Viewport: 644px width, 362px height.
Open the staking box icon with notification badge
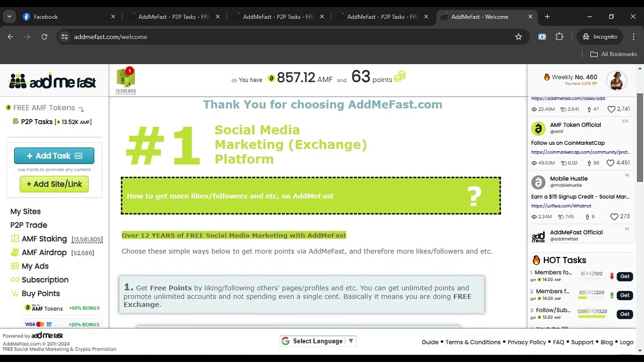pyautogui.click(x=125, y=77)
